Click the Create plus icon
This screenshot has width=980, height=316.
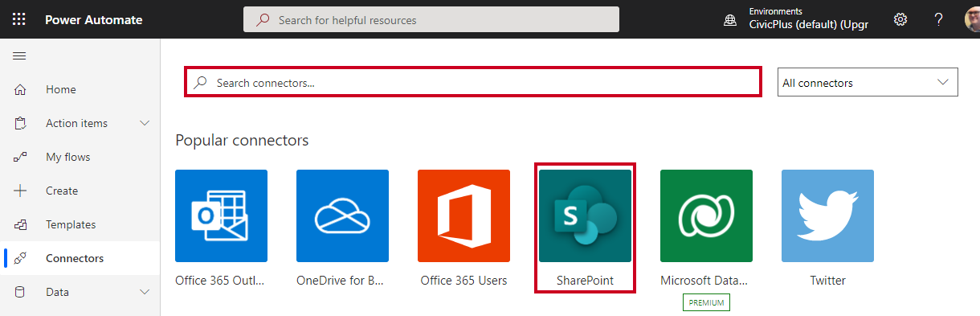(x=21, y=191)
